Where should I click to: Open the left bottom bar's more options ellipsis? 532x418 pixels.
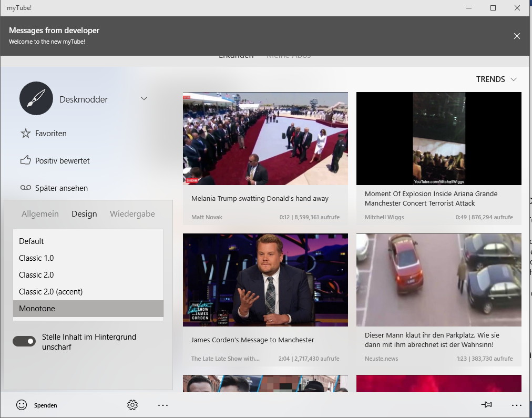coord(163,405)
